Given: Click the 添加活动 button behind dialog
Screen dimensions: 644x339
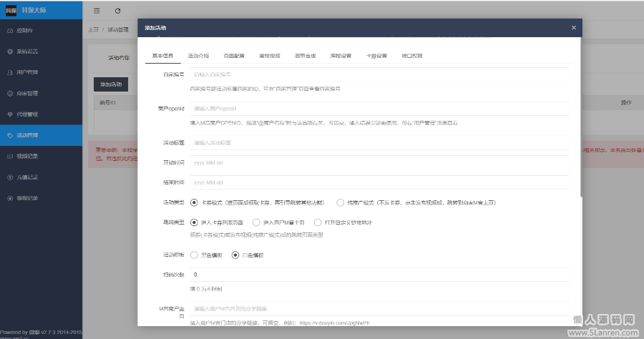Looking at the screenshot, I should click(110, 84).
